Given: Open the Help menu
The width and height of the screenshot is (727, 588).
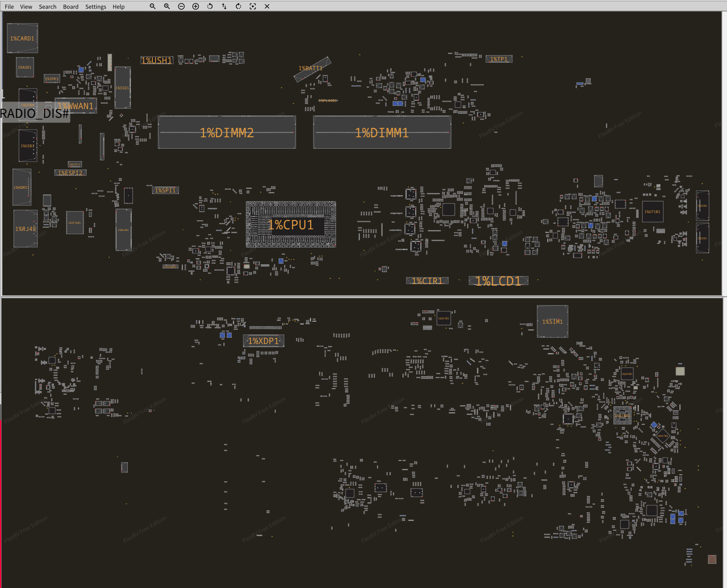Looking at the screenshot, I should [118, 7].
